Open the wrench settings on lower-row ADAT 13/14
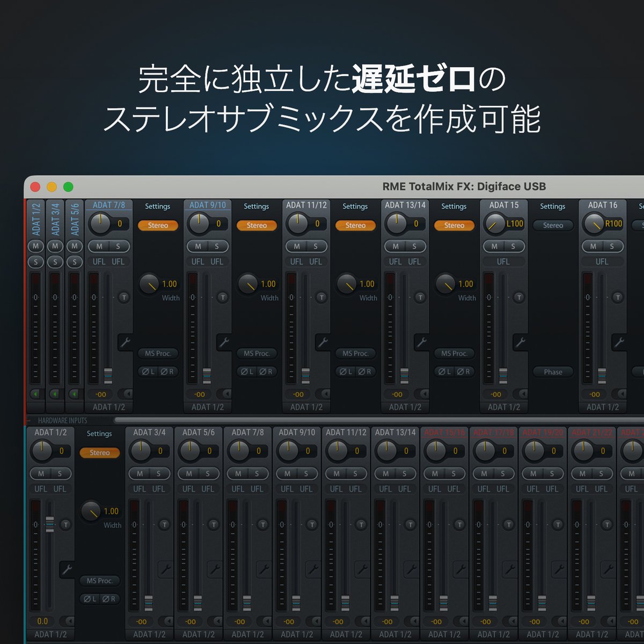 click(x=412, y=569)
